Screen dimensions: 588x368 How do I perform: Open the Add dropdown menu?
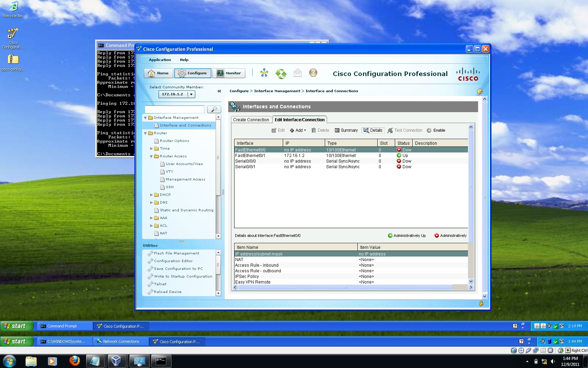pos(298,130)
